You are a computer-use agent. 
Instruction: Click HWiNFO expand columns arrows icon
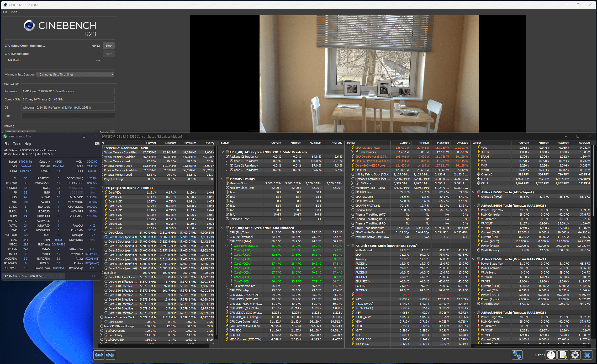99,355
